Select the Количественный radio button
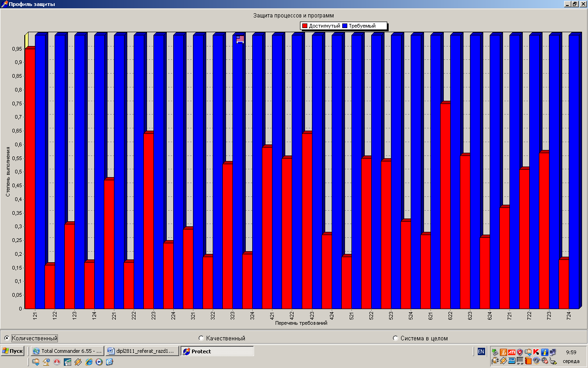588x368 pixels. (x=6, y=338)
